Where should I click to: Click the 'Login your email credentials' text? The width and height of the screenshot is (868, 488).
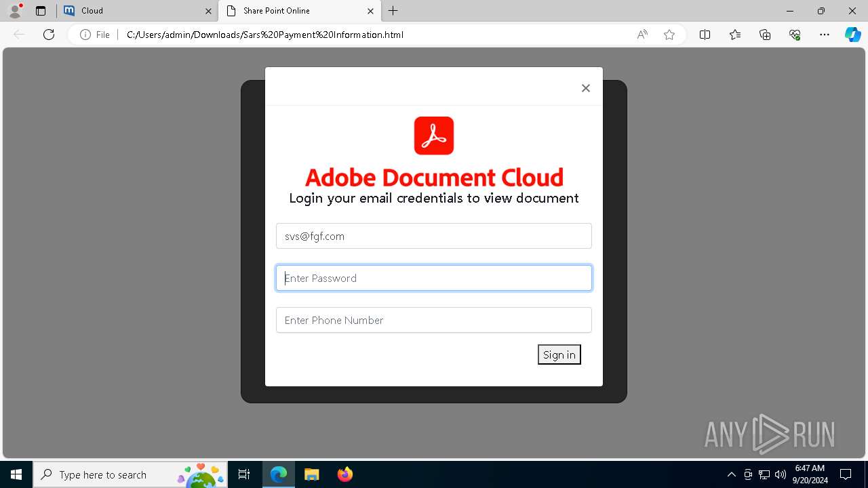pos(434,198)
